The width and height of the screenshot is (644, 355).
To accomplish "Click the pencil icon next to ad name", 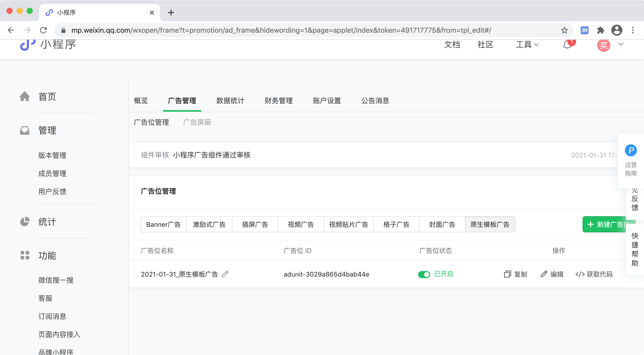I will point(225,274).
